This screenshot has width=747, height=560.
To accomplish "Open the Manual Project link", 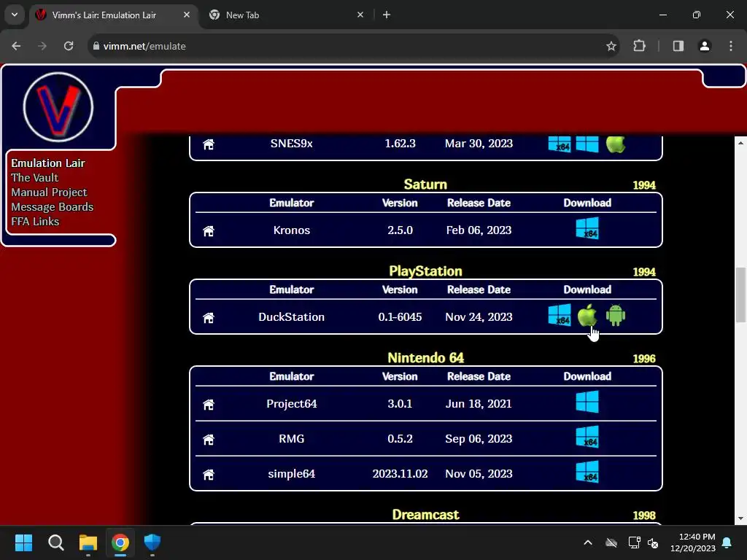I will [49, 192].
